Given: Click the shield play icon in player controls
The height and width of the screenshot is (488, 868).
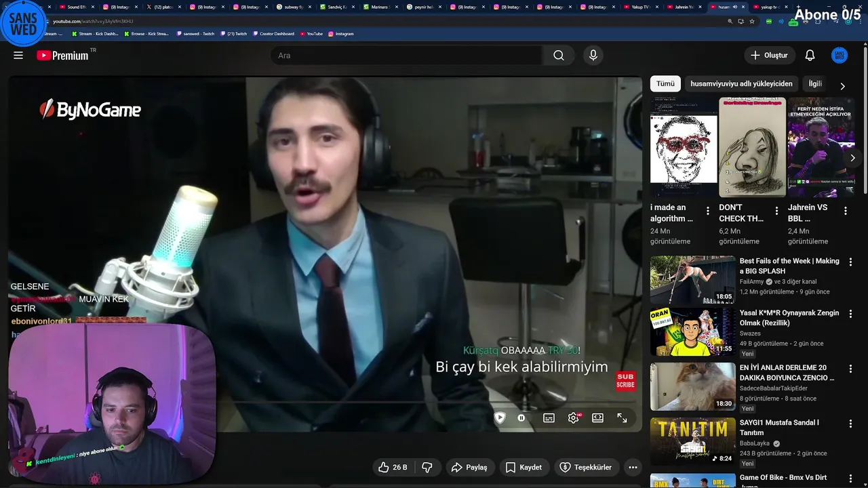Looking at the screenshot, I should (500, 418).
